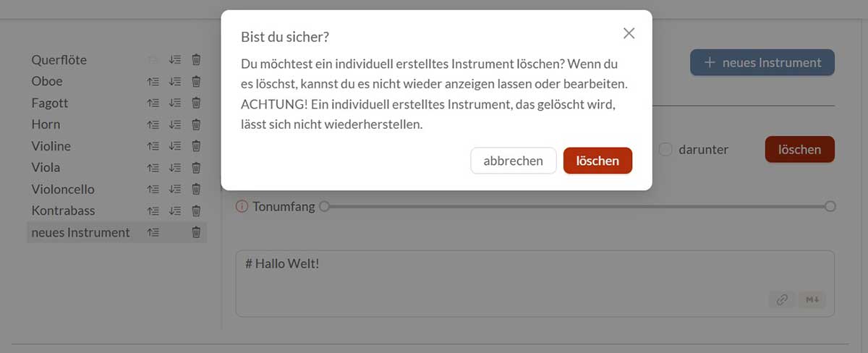The image size is (868, 353).
Task: Click the right handle of Tonumfang slider
Action: tap(830, 206)
